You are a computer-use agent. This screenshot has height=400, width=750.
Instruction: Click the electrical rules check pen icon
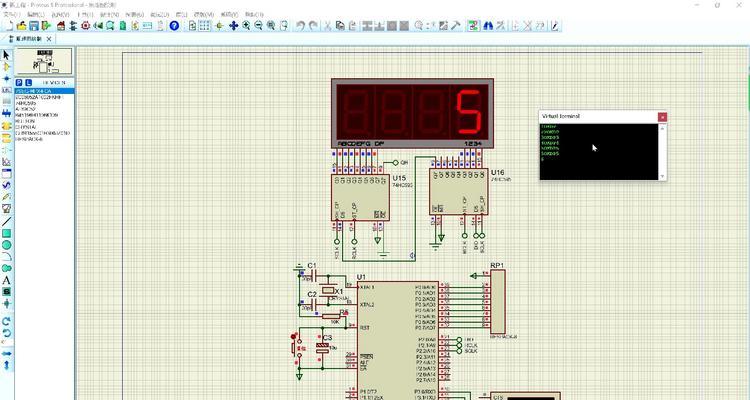[x=555, y=25]
